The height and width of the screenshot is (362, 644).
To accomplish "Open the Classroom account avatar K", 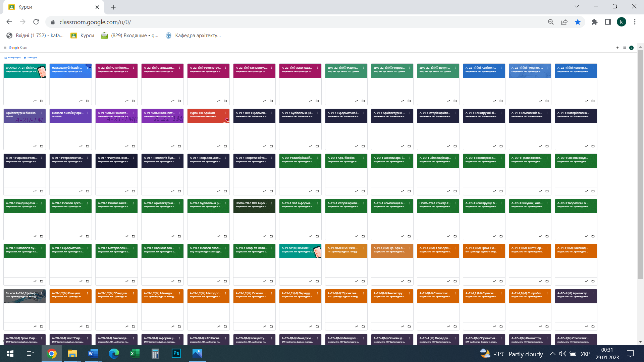I will pyautogui.click(x=632, y=48).
